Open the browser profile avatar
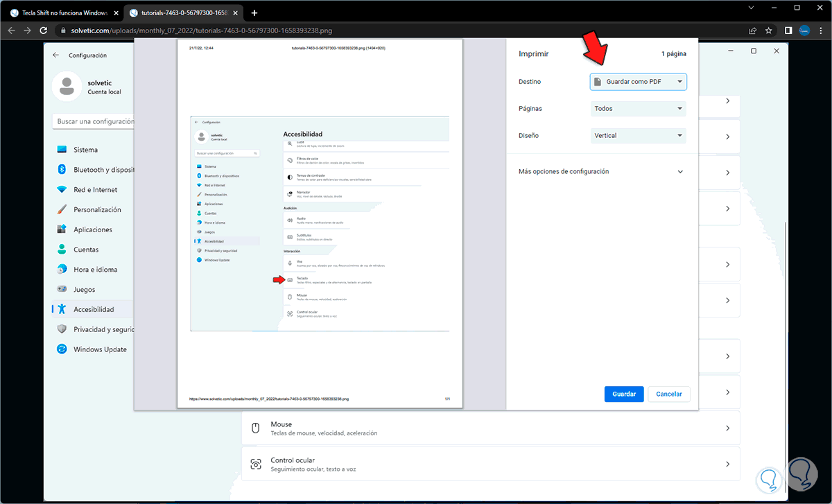 (x=804, y=31)
